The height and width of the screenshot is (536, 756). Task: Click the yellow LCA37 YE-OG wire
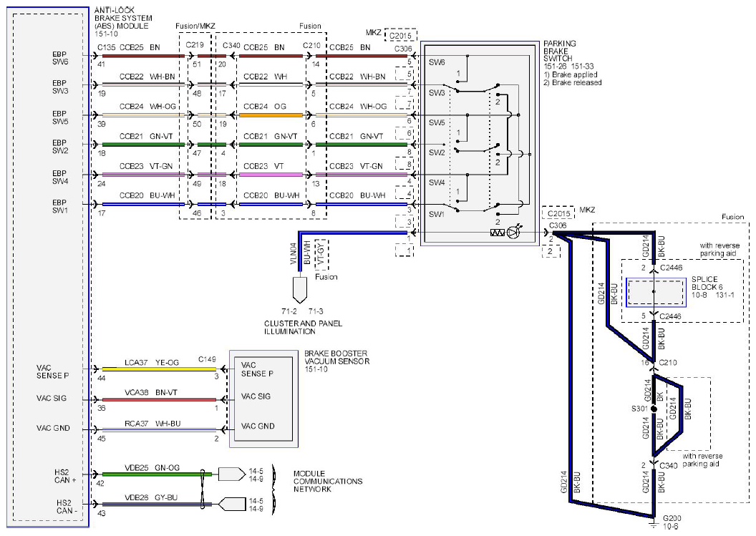(x=159, y=369)
